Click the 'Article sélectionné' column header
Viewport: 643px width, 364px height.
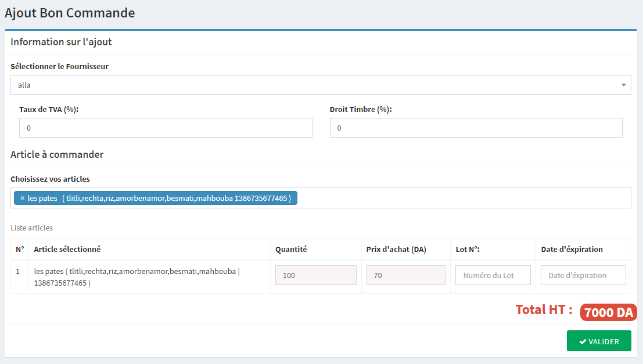click(x=67, y=249)
